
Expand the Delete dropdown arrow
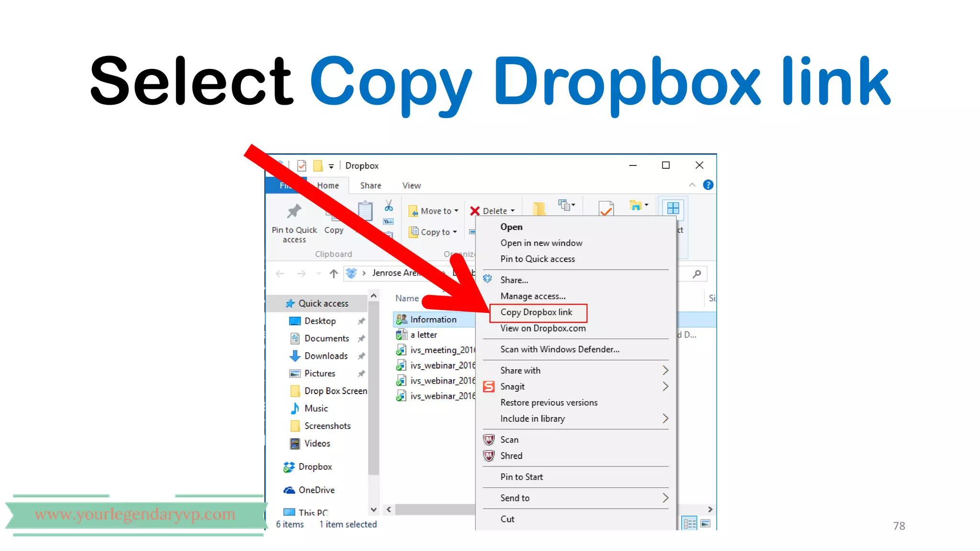512,211
